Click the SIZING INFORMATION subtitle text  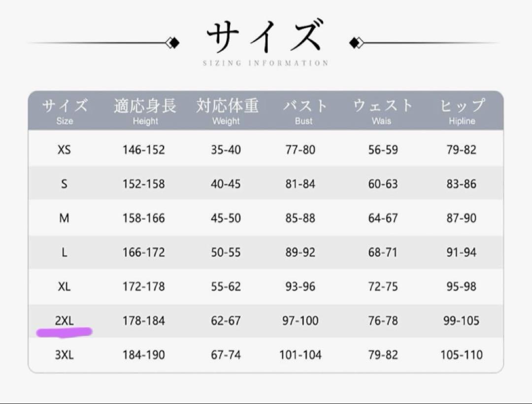click(x=266, y=63)
